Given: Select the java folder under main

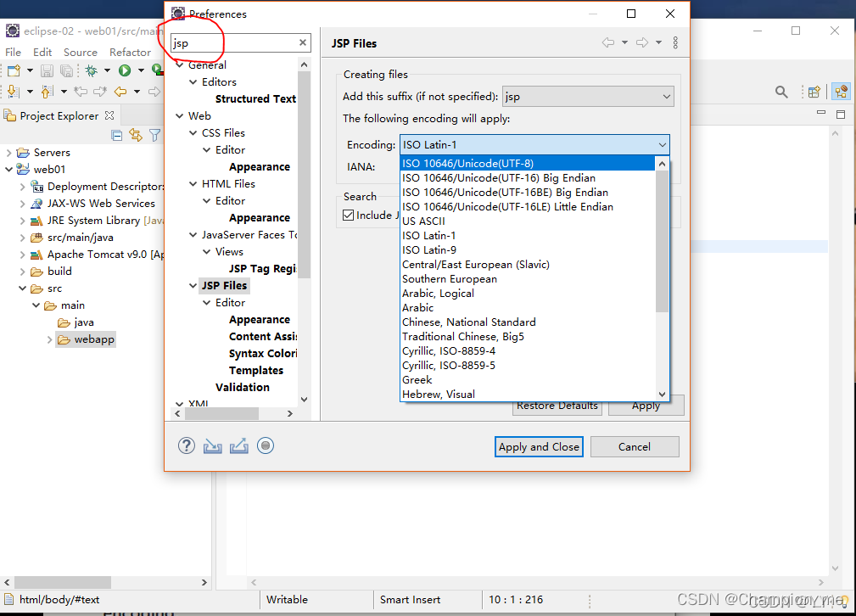Looking at the screenshot, I should point(84,322).
